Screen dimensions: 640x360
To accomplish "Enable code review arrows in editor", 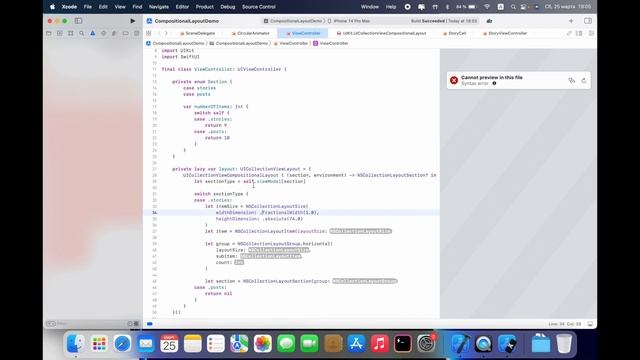I will pos(569,33).
